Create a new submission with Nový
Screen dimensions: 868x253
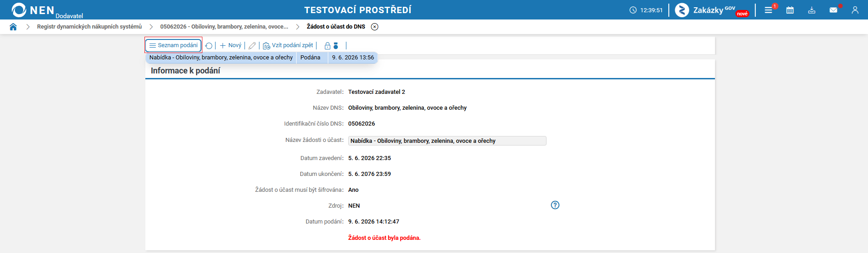click(x=230, y=45)
